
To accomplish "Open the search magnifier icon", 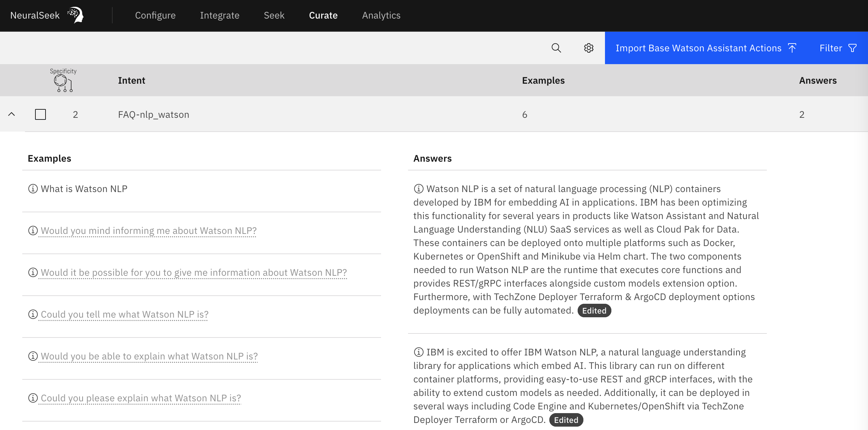I will point(556,48).
